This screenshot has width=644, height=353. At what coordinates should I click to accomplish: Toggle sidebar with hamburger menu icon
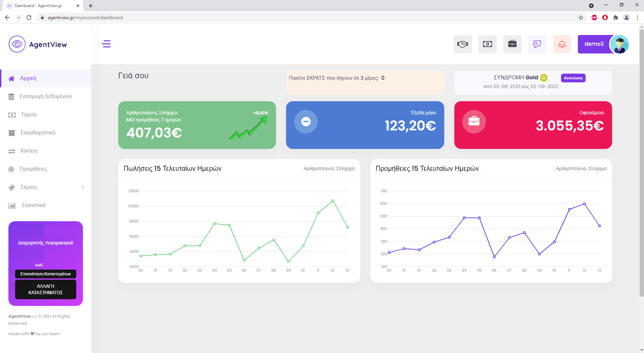106,44
